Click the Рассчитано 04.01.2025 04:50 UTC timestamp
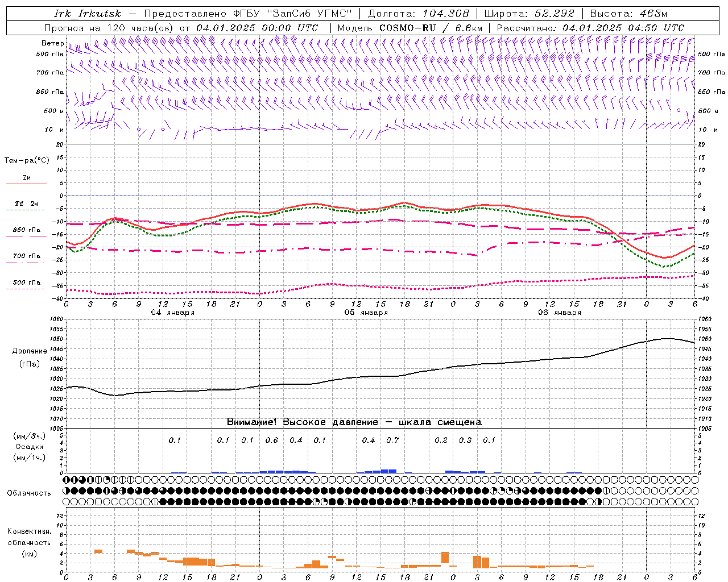 [590, 28]
